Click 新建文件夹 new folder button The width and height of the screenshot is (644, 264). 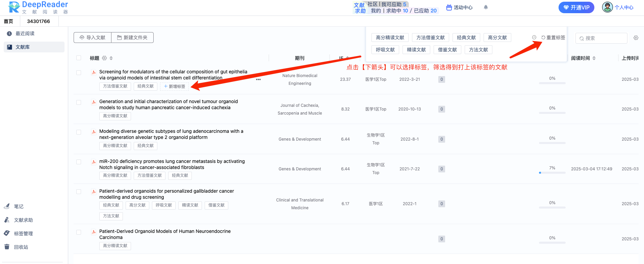click(132, 38)
